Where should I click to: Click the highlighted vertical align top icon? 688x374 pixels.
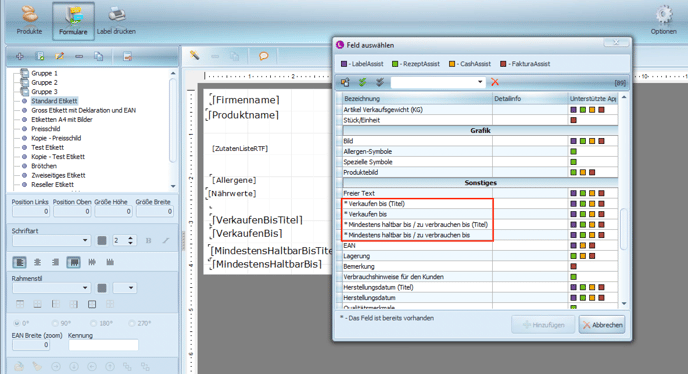[x=74, y=262]
